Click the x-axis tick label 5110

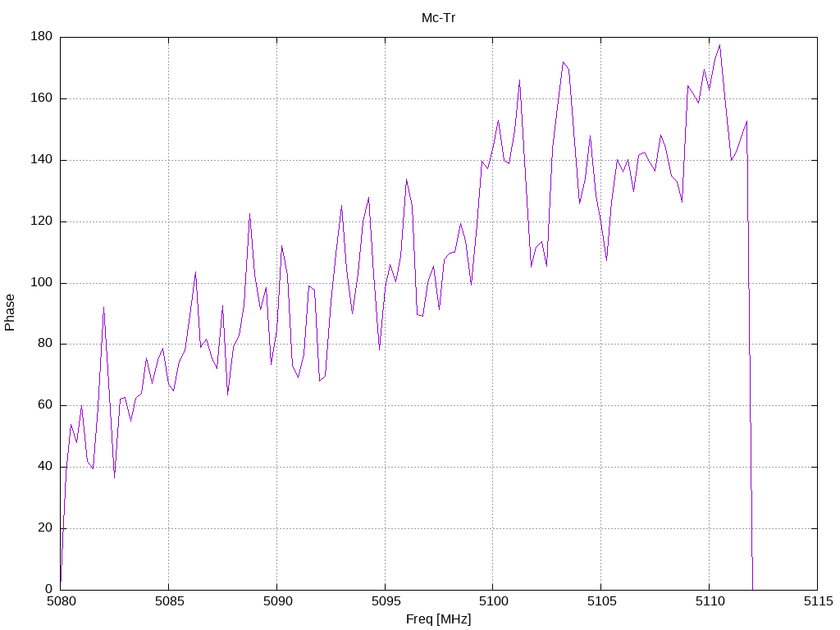(x=710, y=601)
